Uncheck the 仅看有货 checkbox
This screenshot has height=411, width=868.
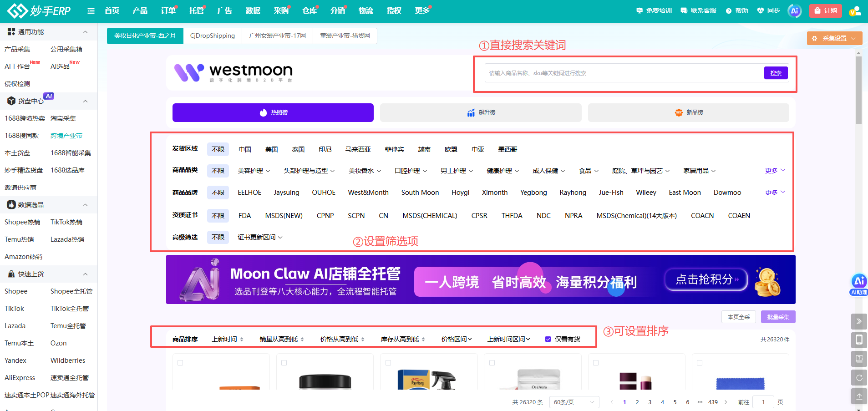(x=548, y=339)
